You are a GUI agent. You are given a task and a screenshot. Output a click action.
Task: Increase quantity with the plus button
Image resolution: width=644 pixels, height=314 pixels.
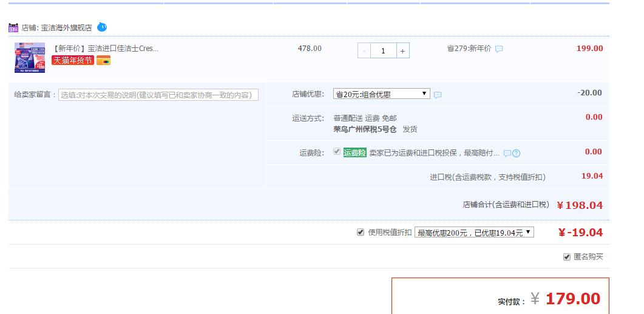402,51
